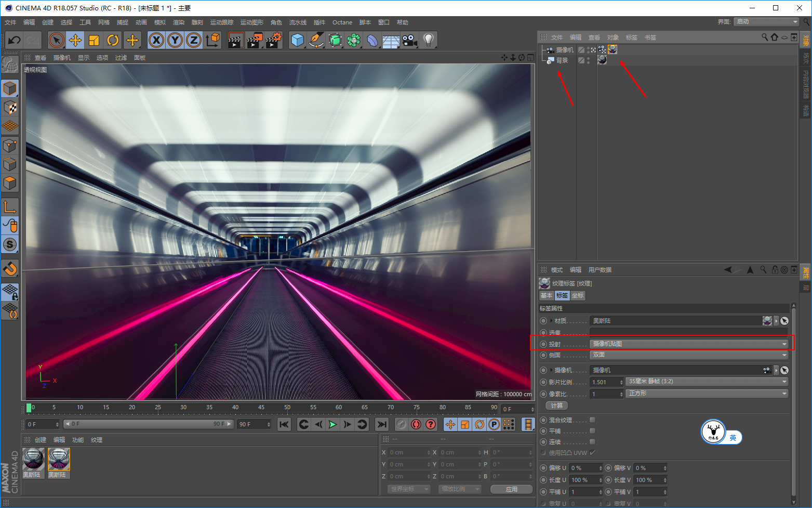Jump to the animation start
The height and width of the screenshot is (508, 812).
(284, 424)
